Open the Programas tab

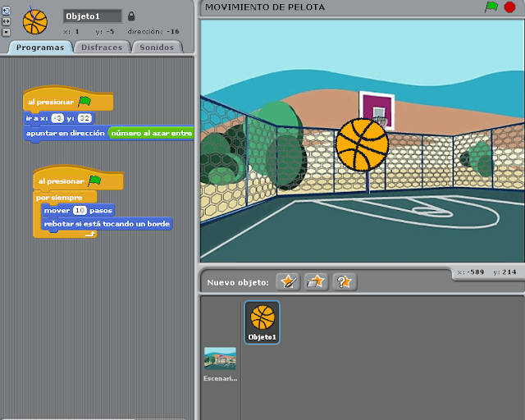40,48
